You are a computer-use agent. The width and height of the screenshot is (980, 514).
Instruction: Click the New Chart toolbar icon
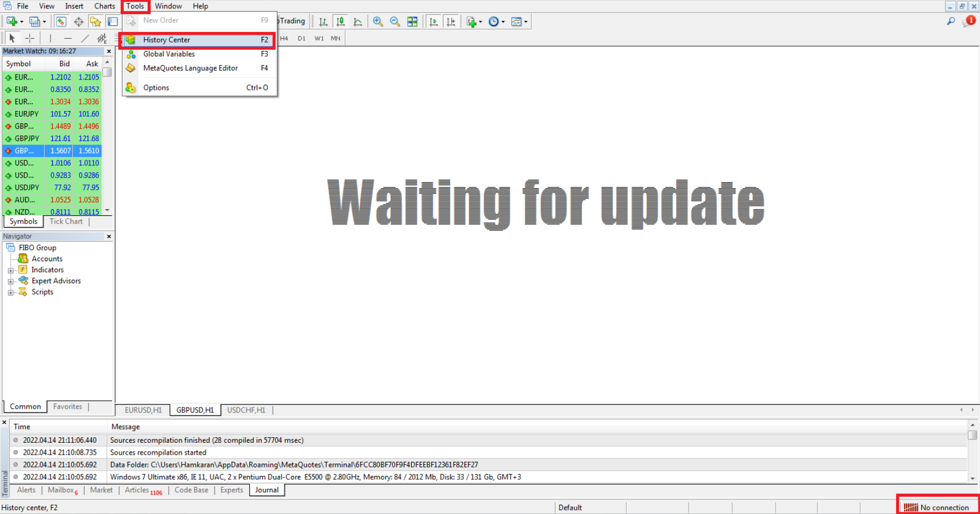[12, 21]
